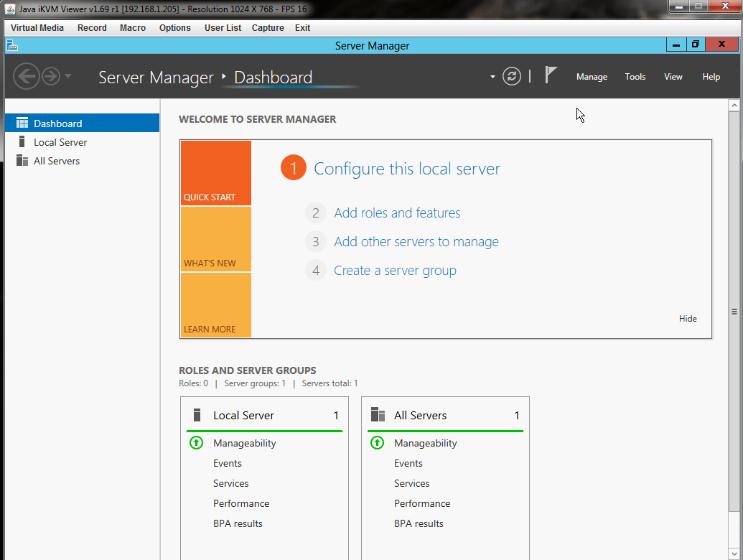Click Create a server group

pos(396,270)
